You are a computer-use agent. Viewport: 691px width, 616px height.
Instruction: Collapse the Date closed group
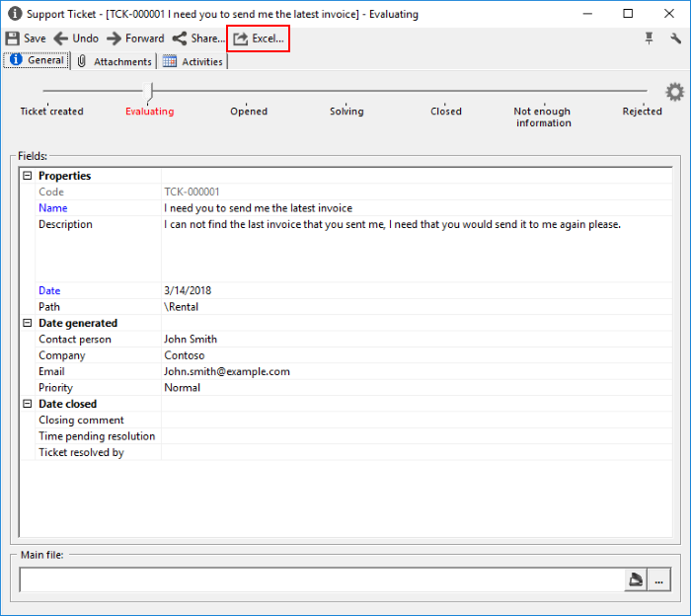coord(28,404)
